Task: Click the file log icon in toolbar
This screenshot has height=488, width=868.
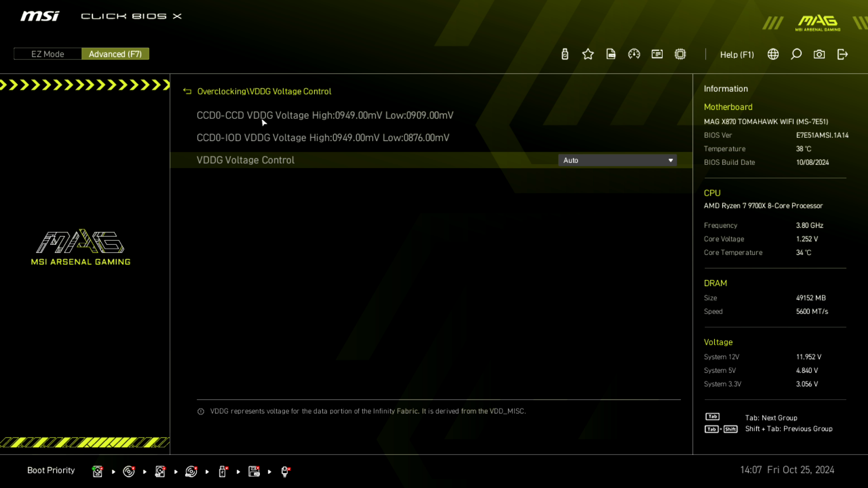Action: [x=611, y=54]
